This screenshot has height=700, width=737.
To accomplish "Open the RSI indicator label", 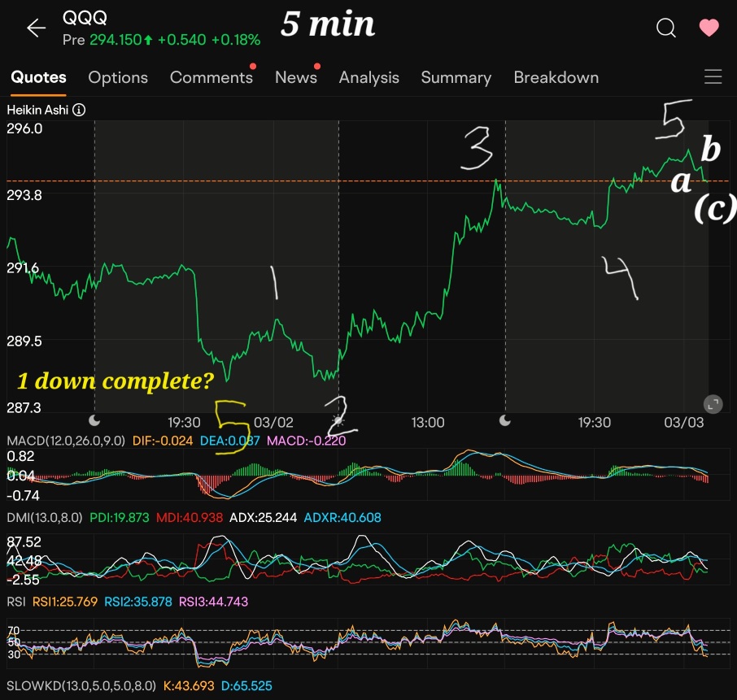I will pos(16,602).
